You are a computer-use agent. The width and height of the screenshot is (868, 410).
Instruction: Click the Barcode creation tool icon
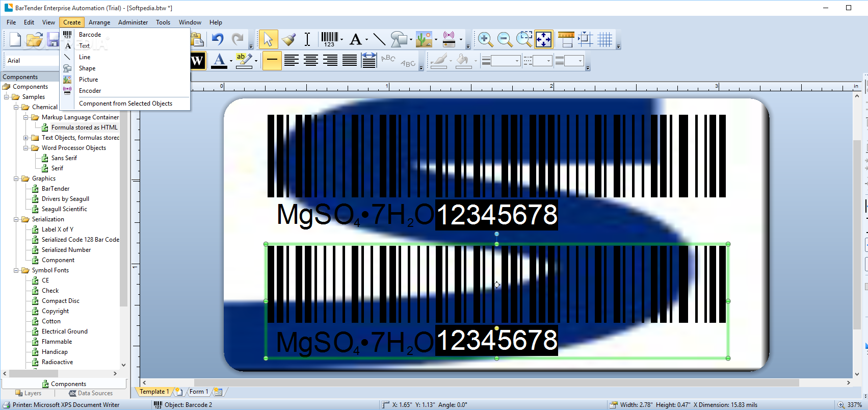[x=329, y=39]
